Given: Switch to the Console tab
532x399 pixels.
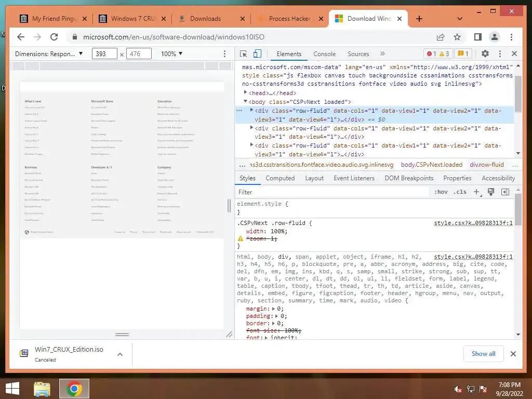Looking at the screenshot, I should 324,54.
